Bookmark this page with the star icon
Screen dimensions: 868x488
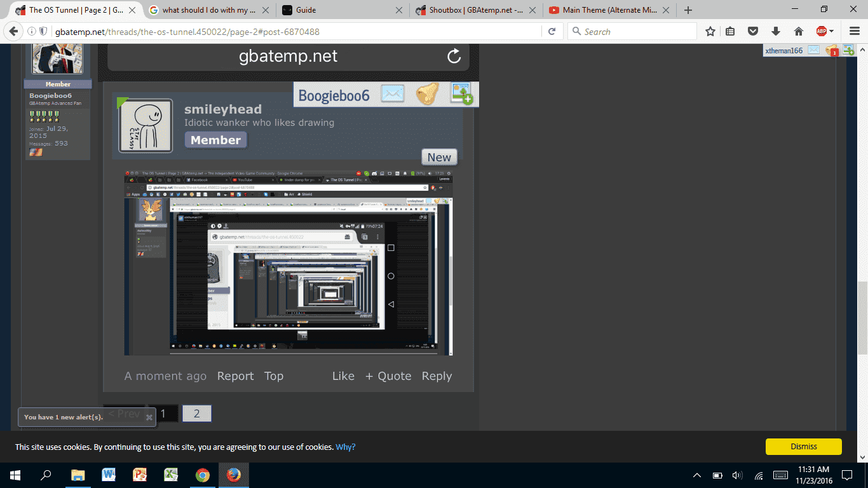point(710,31)
